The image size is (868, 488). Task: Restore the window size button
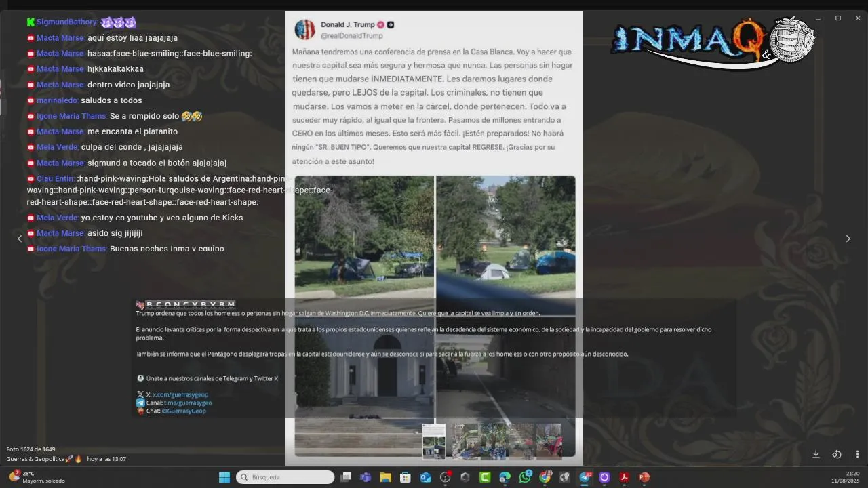pos(838,18)
